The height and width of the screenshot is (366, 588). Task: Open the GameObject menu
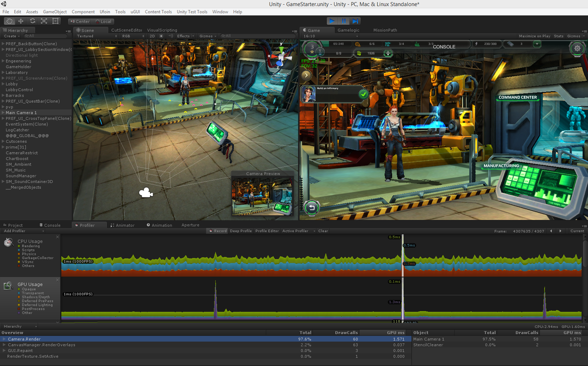[54, 12]
